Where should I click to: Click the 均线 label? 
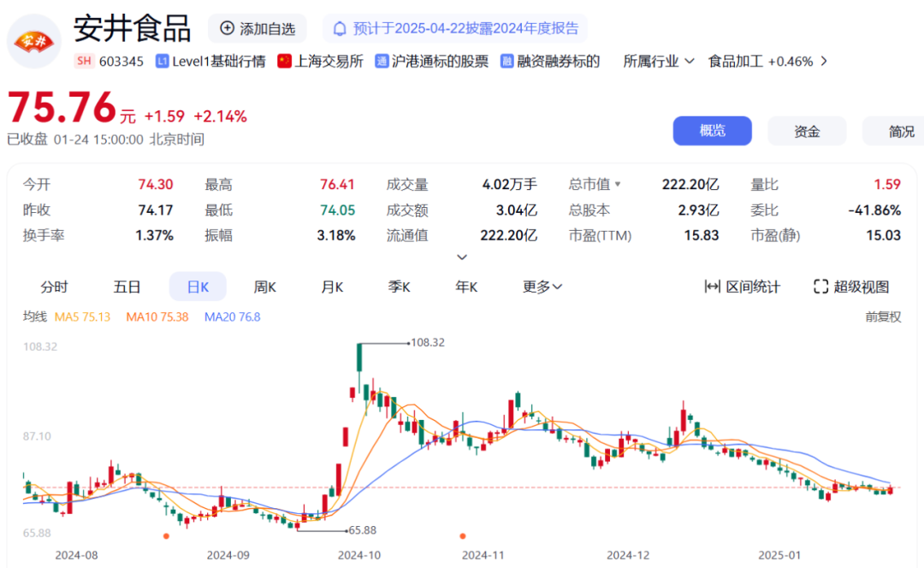(x=35, y=317)
